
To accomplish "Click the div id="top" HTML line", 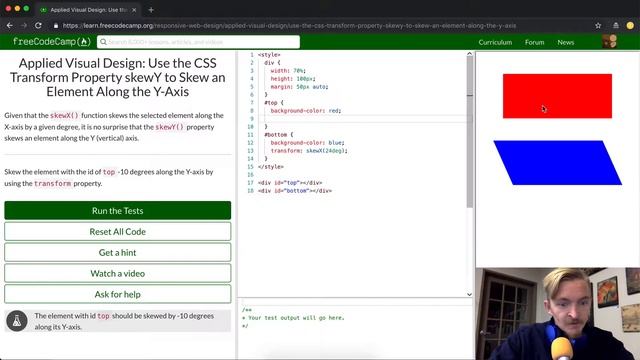I will click(x=290, y=183).
